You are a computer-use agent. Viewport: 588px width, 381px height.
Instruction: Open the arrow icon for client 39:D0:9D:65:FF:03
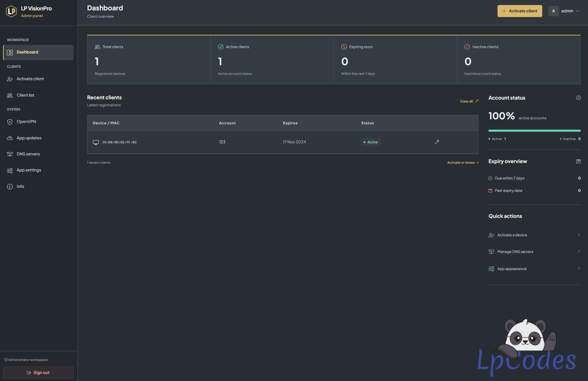[x=436, y=142]
